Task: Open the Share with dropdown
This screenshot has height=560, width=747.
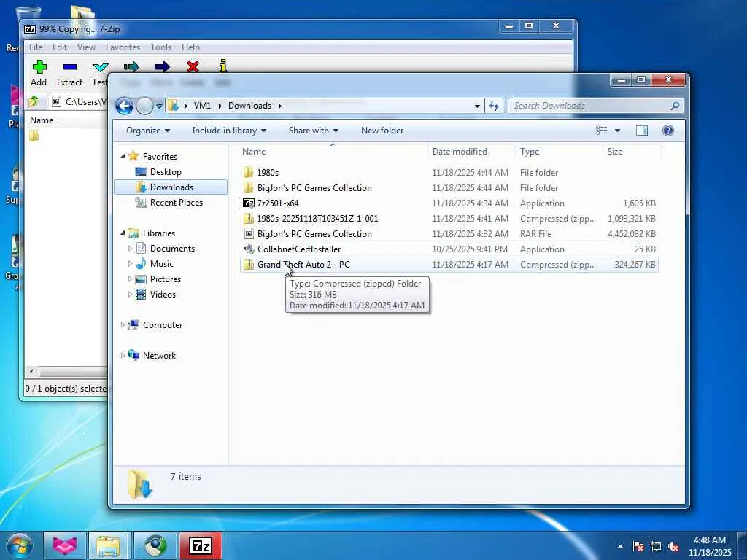Action: pyautogui.click(x=314, y=131)
